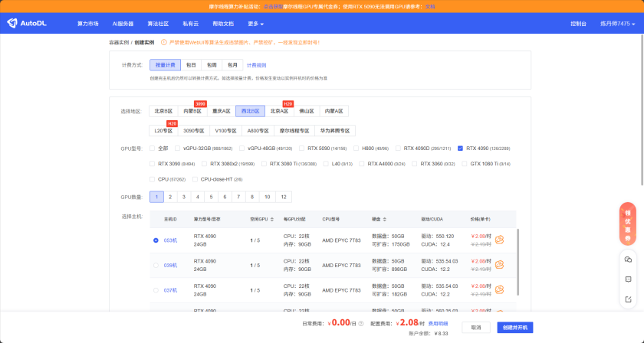The height and width of the screenshot is (343, 644).
Task: Check the RTX 3090 checkbox
Action: pyautogui.click(x=152, y=164)
